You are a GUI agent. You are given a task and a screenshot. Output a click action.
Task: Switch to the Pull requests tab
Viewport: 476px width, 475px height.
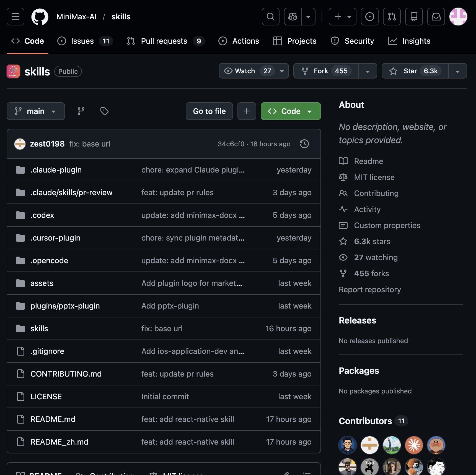(164, 41)
